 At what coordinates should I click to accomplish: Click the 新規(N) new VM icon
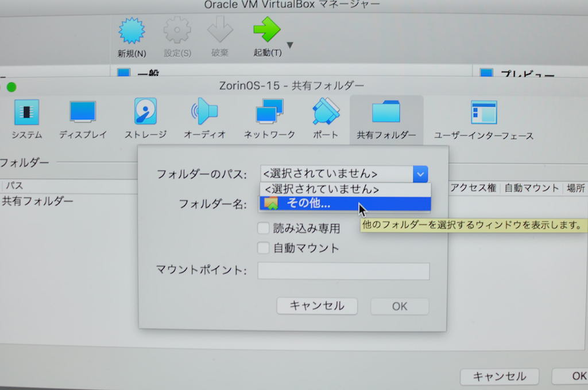(x=131, y=32)
